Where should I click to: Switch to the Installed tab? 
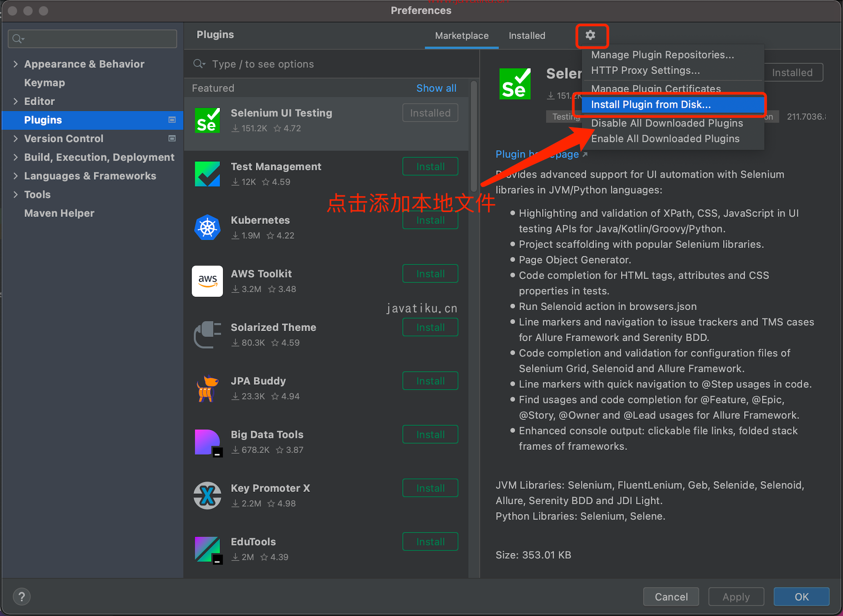(527, 35)
